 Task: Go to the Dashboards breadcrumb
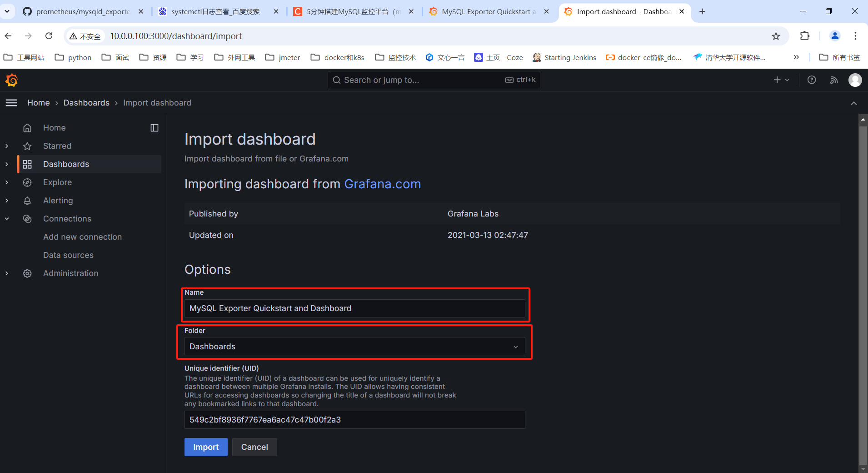[x=86, y=103]
